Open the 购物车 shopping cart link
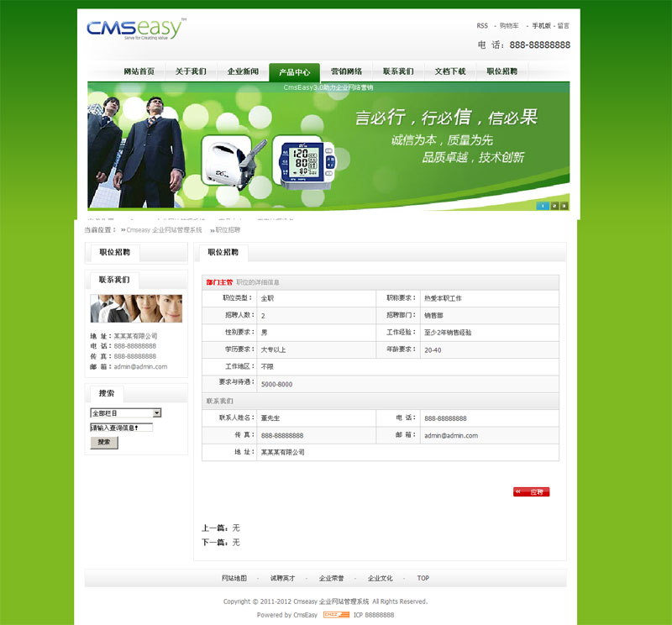 tap(509, 26)
